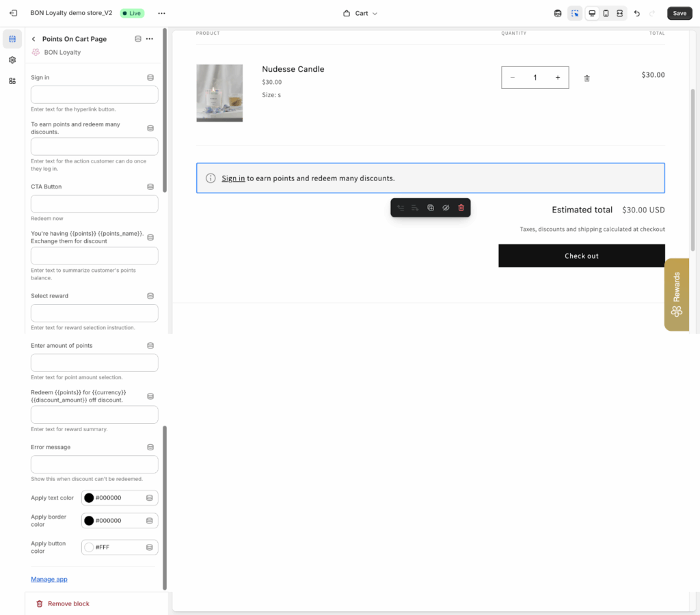Open the Sections panel in left rail

point(12,39)
